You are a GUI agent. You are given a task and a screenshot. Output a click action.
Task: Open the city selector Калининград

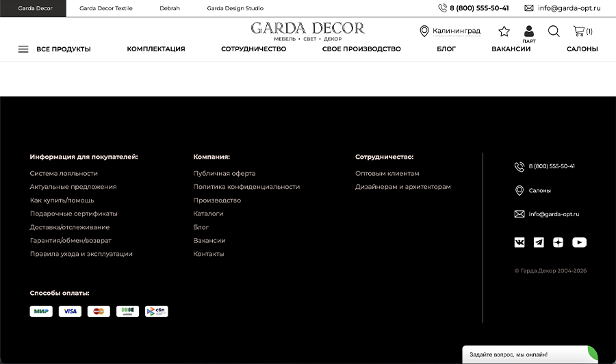(457, 31)
